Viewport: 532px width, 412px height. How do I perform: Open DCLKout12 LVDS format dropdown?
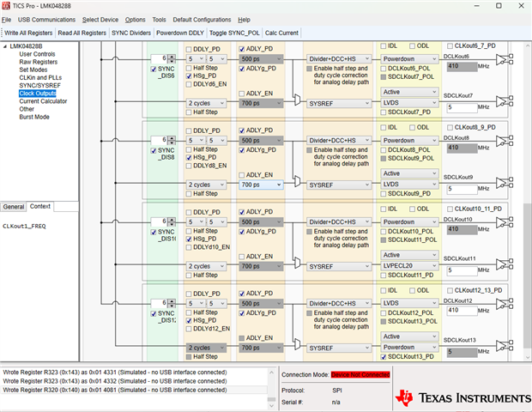pyautogui.click(x=409, y=303)
